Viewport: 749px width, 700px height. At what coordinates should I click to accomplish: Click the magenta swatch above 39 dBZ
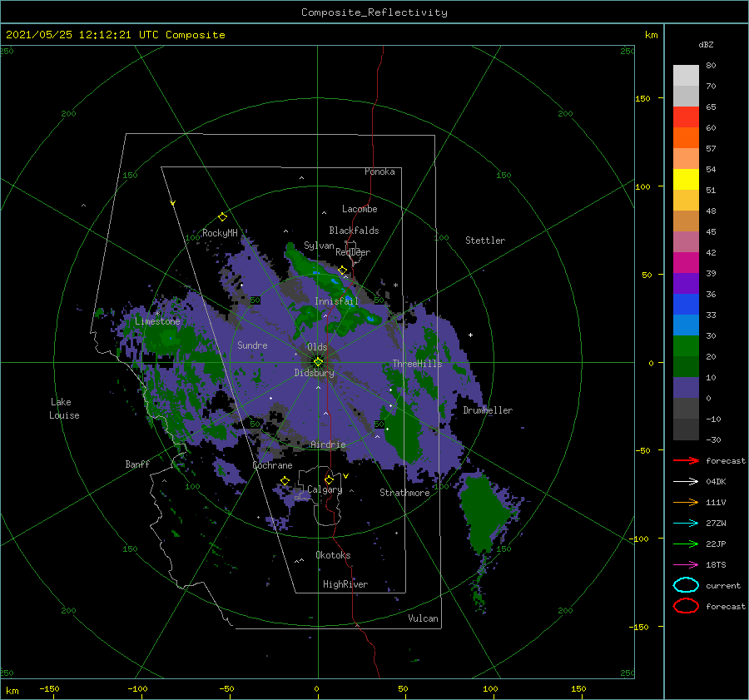tap(686, 263)
